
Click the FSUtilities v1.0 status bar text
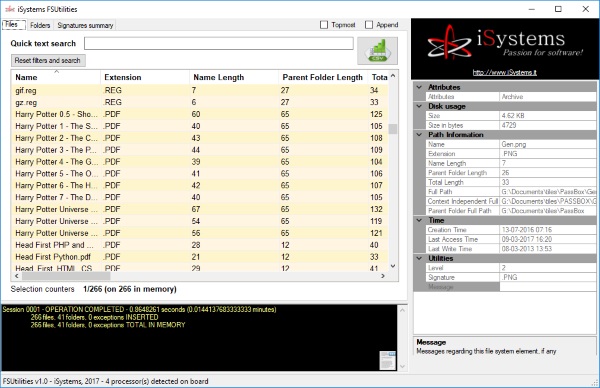106,381
